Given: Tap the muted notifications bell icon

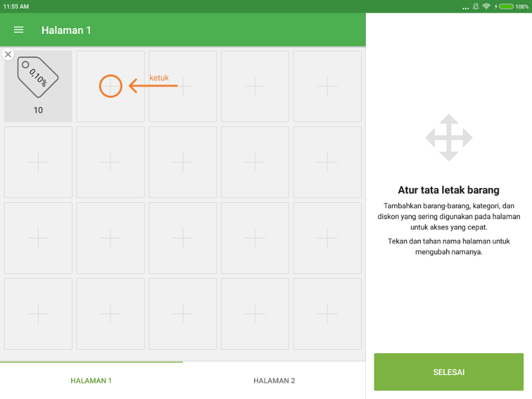Looking at the screenshot, I should click(x=475, y=7).
